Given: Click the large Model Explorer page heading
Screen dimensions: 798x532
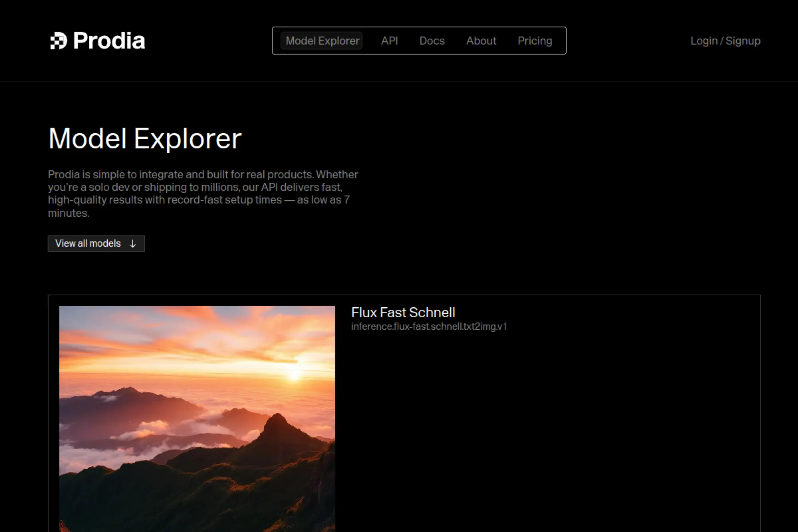Looking at the screenshot, I should [145, 138].
